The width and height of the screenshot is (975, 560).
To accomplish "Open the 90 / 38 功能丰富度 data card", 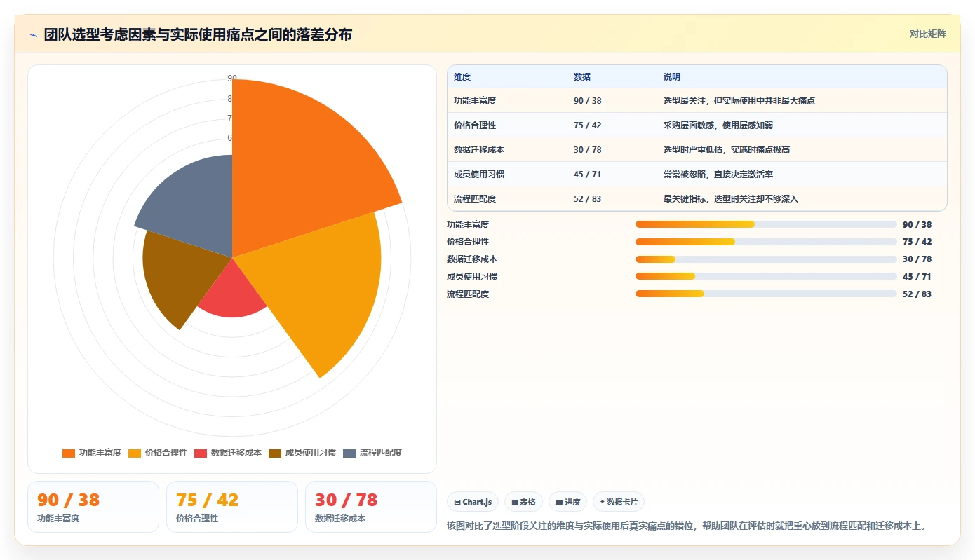I will click(x=93, y=507).
